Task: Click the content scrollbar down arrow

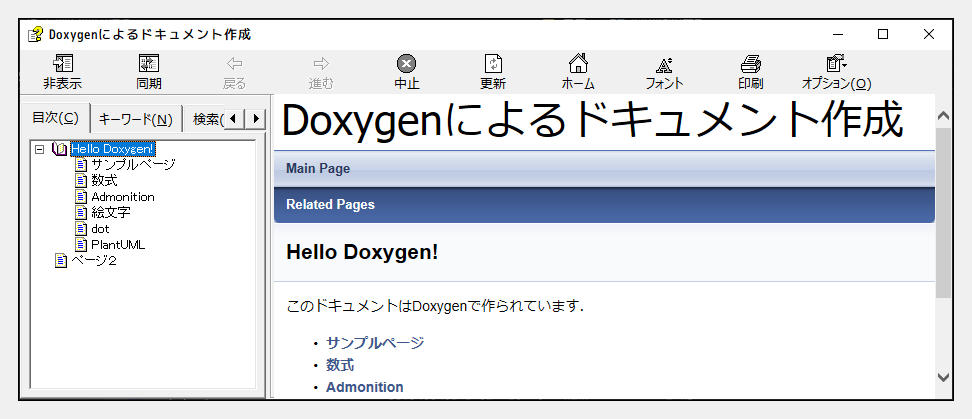Action: point(943,377)
